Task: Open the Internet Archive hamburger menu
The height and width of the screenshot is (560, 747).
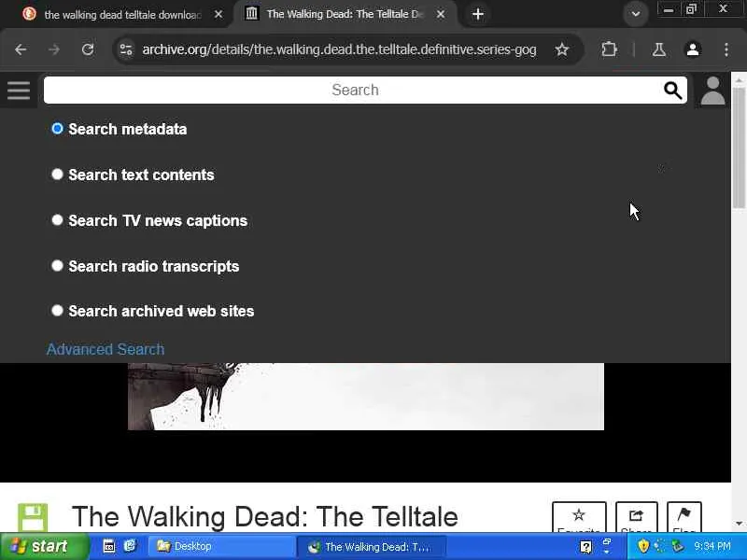Action: pyautogui.click(x=19, y=90)
